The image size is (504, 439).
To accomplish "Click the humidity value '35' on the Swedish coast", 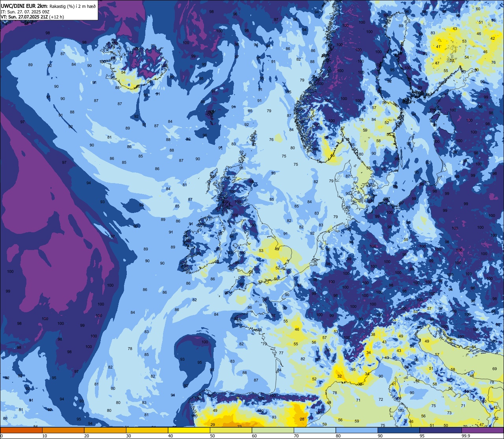I will (389, 134).
